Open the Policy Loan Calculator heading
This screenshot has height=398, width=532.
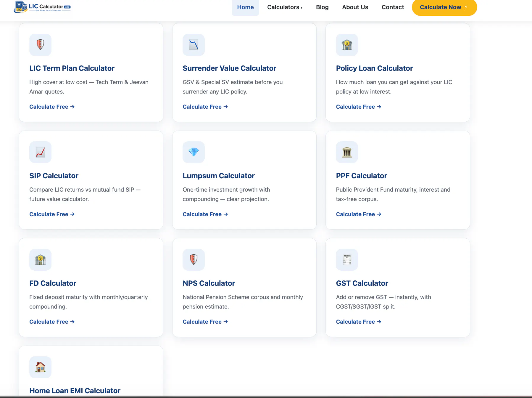coord(374,68)
